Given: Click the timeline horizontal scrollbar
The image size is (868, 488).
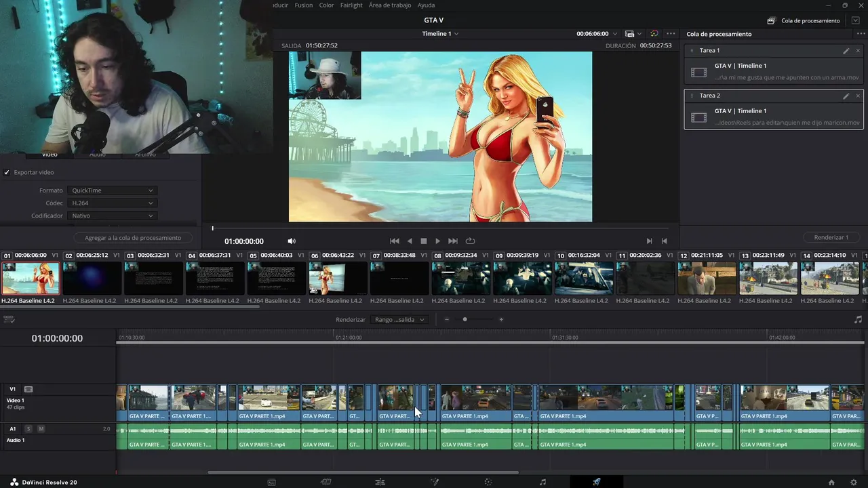Looking at the screenshot, I should pos(363,472).
